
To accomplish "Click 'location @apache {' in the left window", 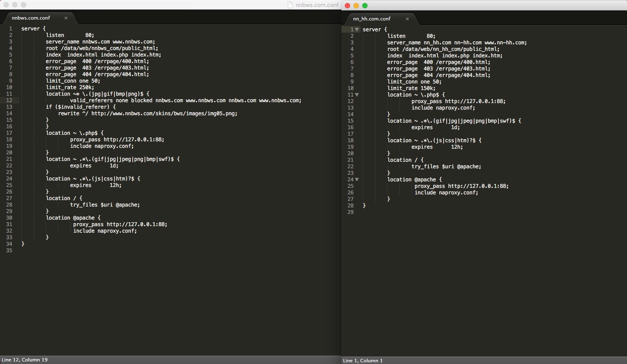I will 73,218.
